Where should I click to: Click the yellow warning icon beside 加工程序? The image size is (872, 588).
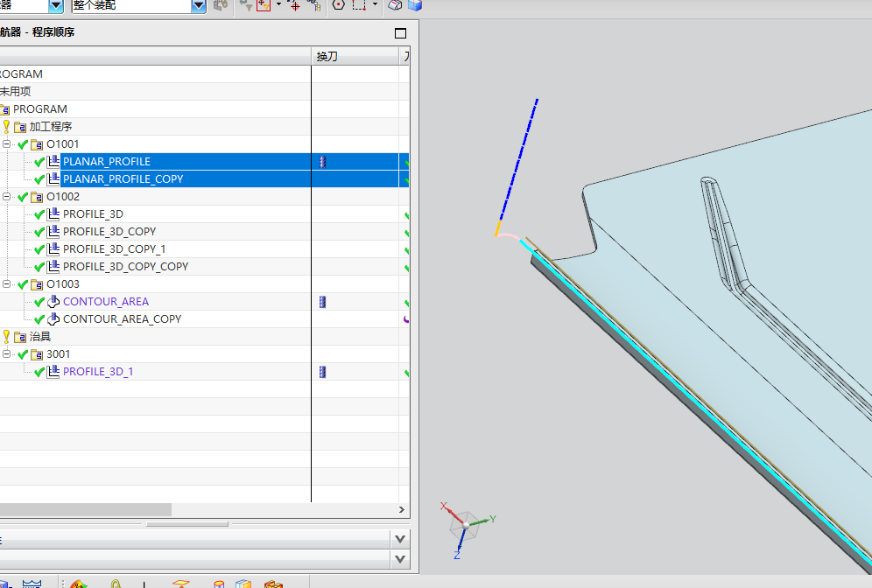(x=6, y=127)
